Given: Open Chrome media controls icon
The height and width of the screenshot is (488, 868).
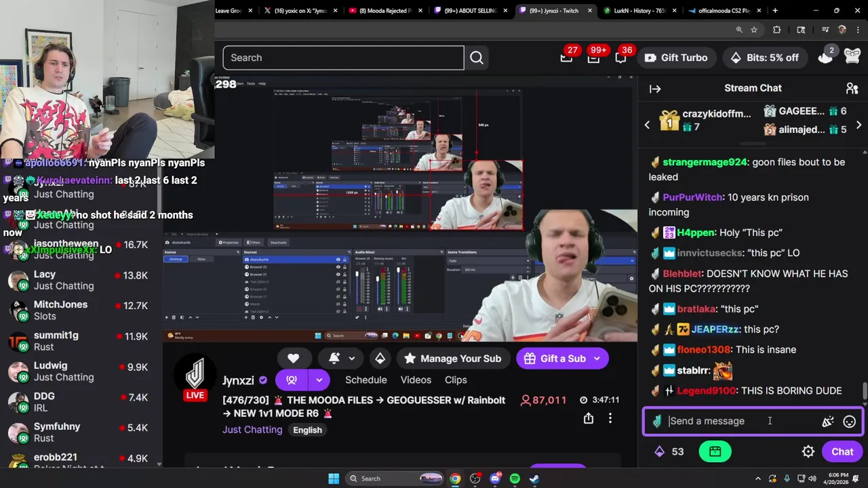Looking at the screenshot, I should pyautogui.click(x=825, y=30).
